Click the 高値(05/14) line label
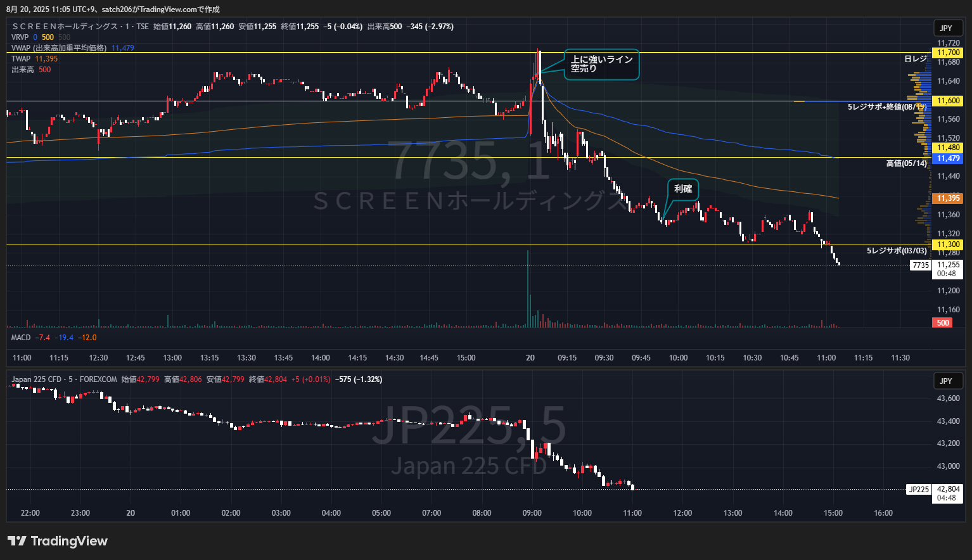The width and height of the screenshot is (972, 560). [x=906, y=163]
